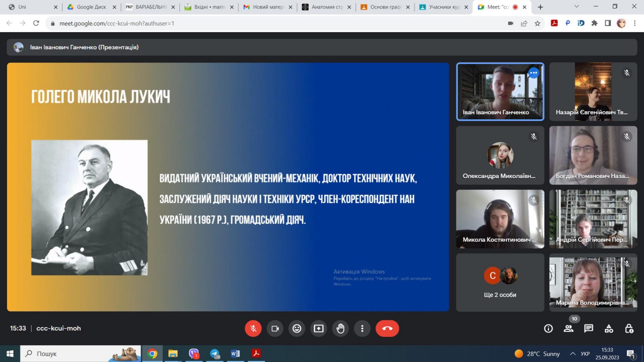Image resolution: width=644 pixels, height=362 pixels.
Task: Click the present screen icon
Action: click(x=318, y=329)
